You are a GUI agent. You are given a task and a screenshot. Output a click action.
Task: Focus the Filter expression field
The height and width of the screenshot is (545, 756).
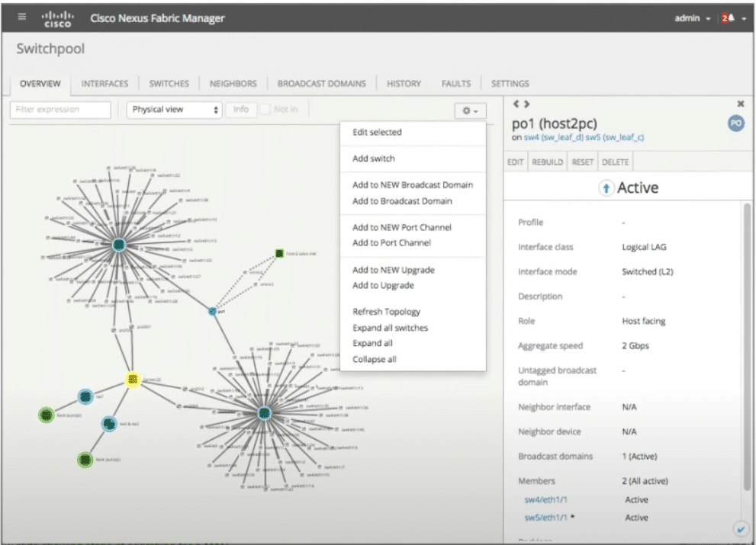tap(60, 110)
